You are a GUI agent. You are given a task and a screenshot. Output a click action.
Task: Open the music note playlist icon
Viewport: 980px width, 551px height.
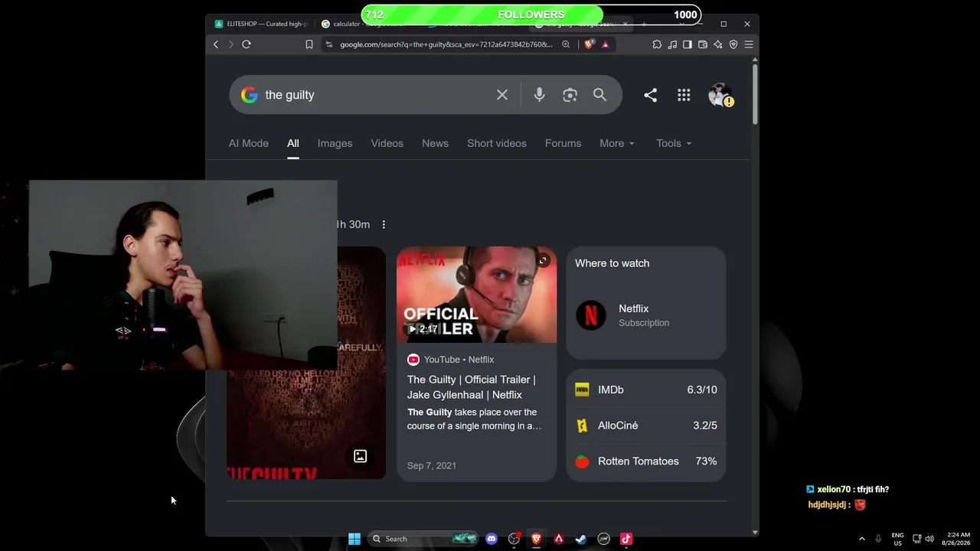[672, 44]
